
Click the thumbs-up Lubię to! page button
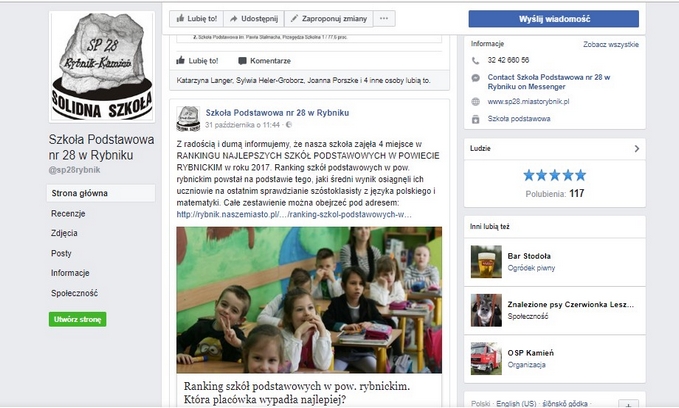click(197, 19)
